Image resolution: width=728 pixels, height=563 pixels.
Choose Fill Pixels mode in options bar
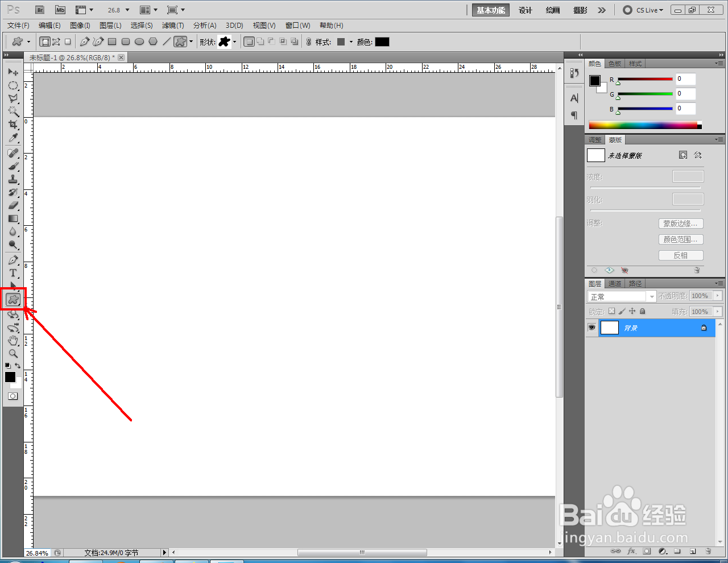[x=68, y=42]
